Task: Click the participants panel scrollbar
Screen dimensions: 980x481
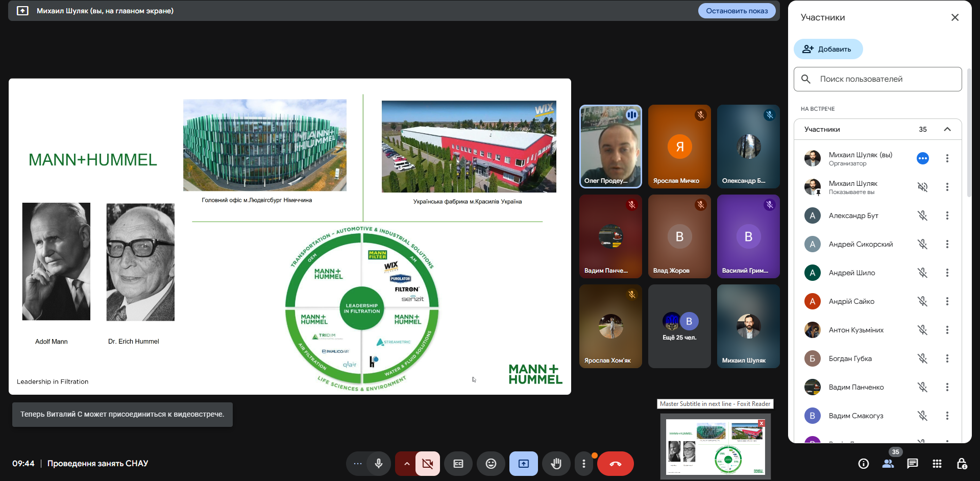Action: [x=969, y=133]
